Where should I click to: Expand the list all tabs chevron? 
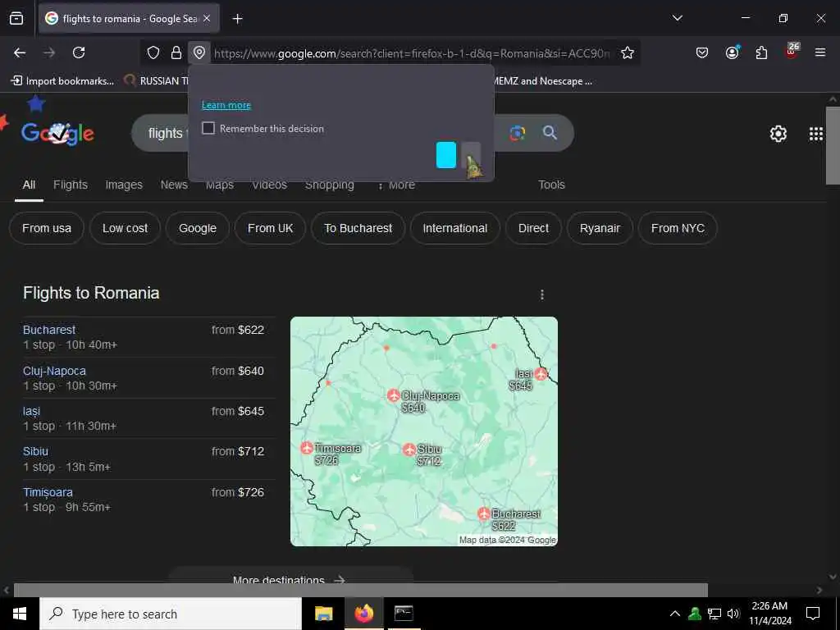point(677,18)
